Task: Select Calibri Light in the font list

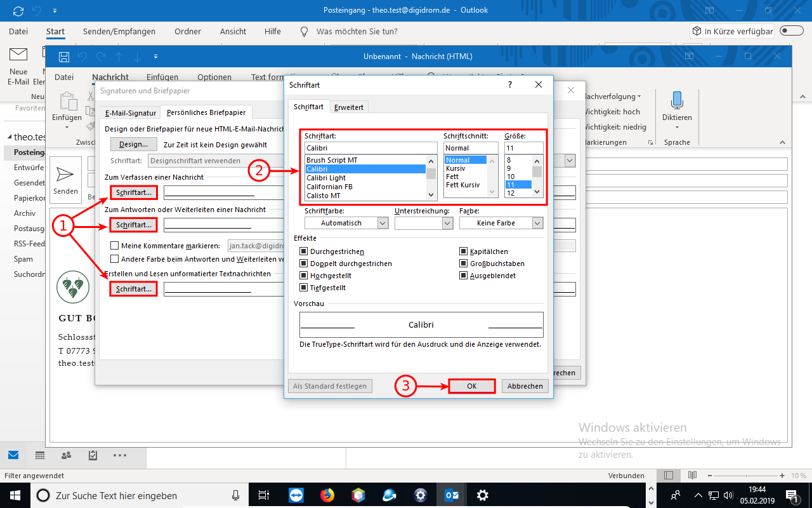Action: [326, 178]
